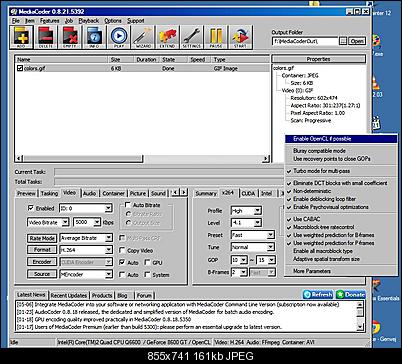Click the Rate Mode button
402x364 pixels.
(x=42, y=238)
